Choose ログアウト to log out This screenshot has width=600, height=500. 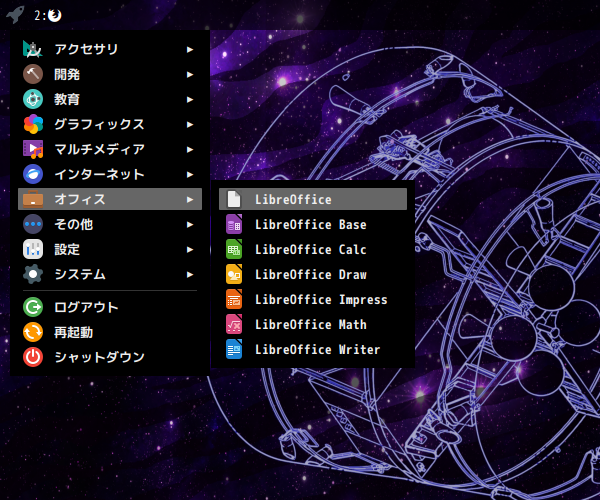[x=110, y=307]
